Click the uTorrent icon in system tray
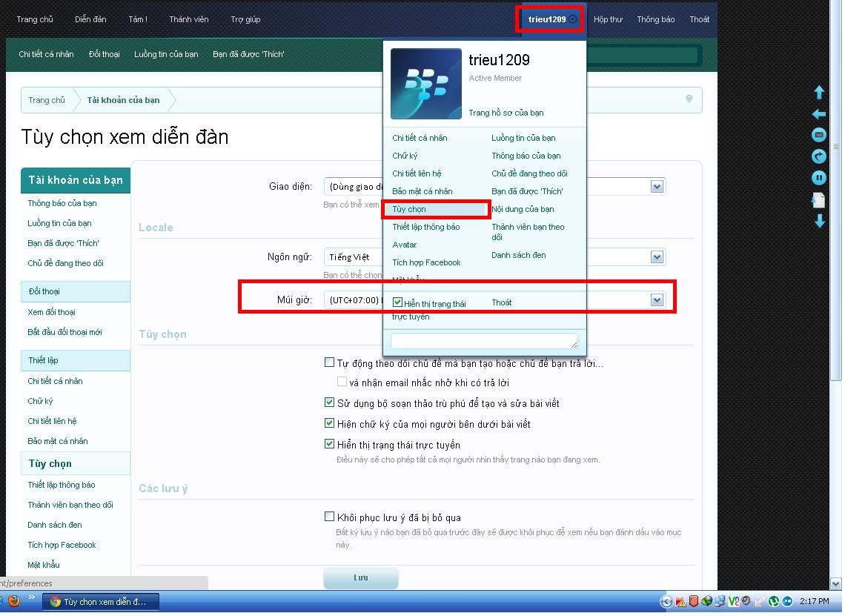The height and width of the screenshot is (616, 845). [774, 601]
